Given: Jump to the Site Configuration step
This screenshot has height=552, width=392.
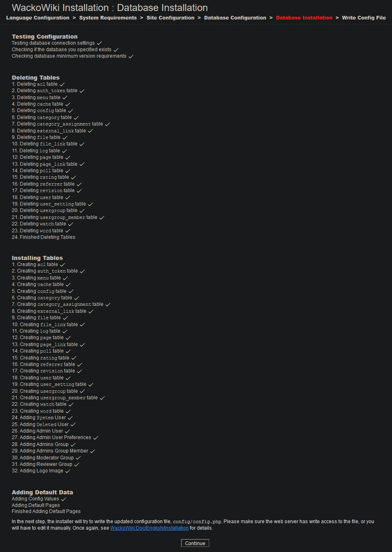Looking at the screenshot, I should click(x=170, y=18).
